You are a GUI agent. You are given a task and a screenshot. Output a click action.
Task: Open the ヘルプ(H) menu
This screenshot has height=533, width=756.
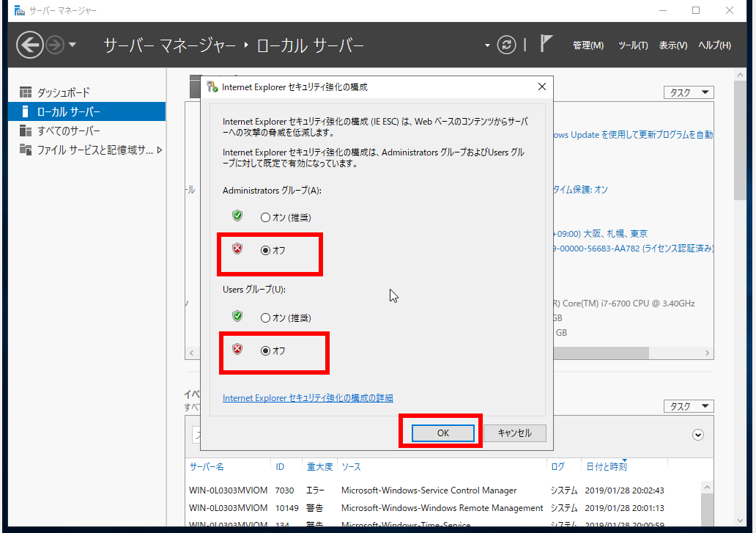click(714, 45)
